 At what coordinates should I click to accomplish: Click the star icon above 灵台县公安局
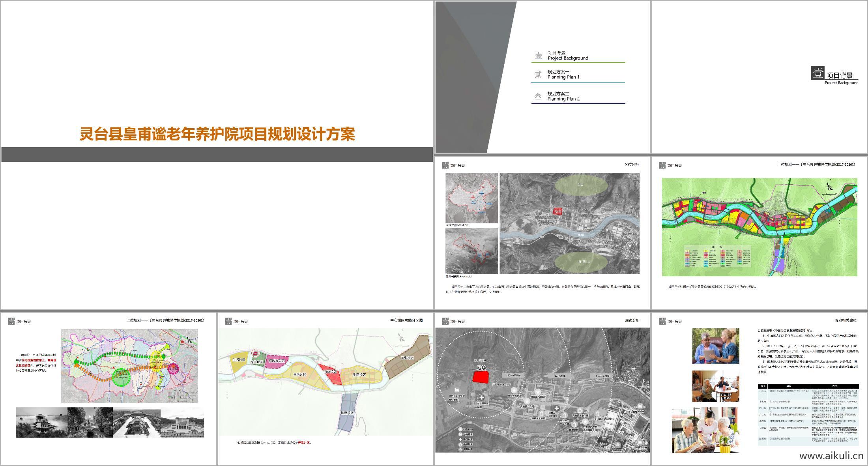click(x=527, y=401)
